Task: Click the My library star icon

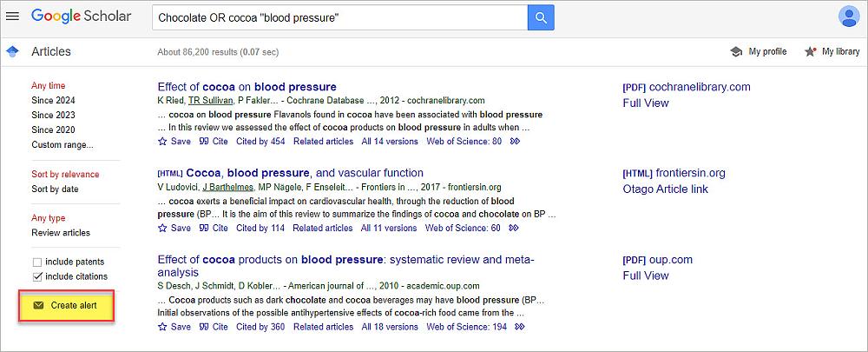Action: 810,52
